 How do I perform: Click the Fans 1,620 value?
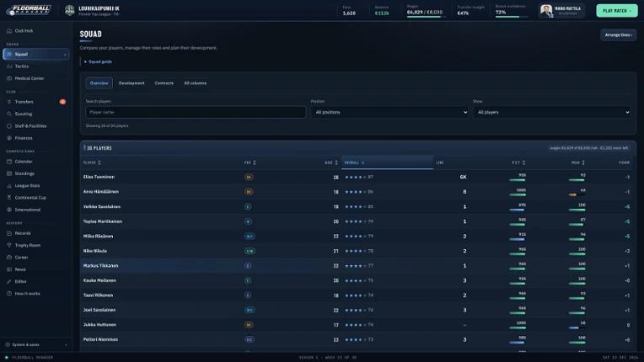pyautogui.click(x=349, y=13)
